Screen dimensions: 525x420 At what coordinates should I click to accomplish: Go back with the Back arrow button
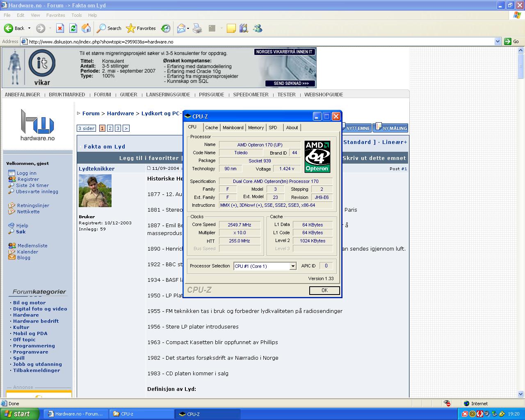click(14, 28)
